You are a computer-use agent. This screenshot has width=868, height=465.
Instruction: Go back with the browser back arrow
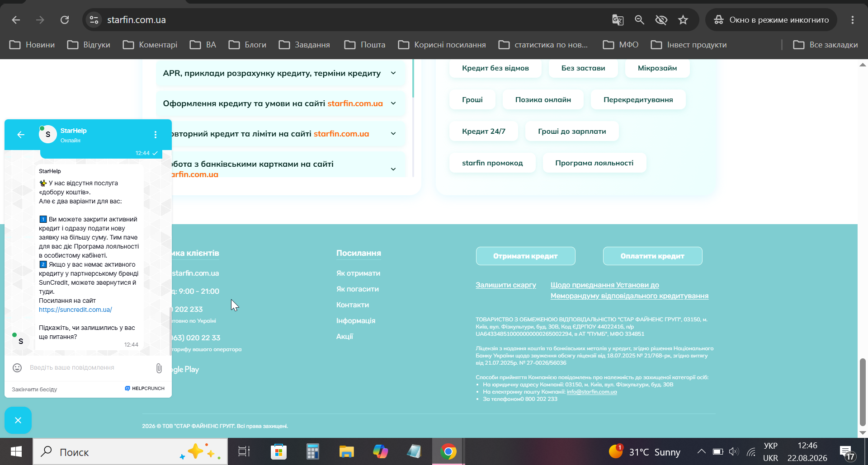(x=16, y=20)
